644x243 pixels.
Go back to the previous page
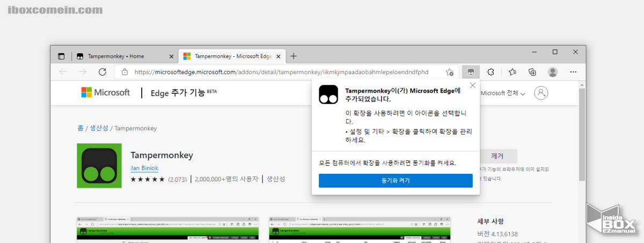click(x=63, y=72)
